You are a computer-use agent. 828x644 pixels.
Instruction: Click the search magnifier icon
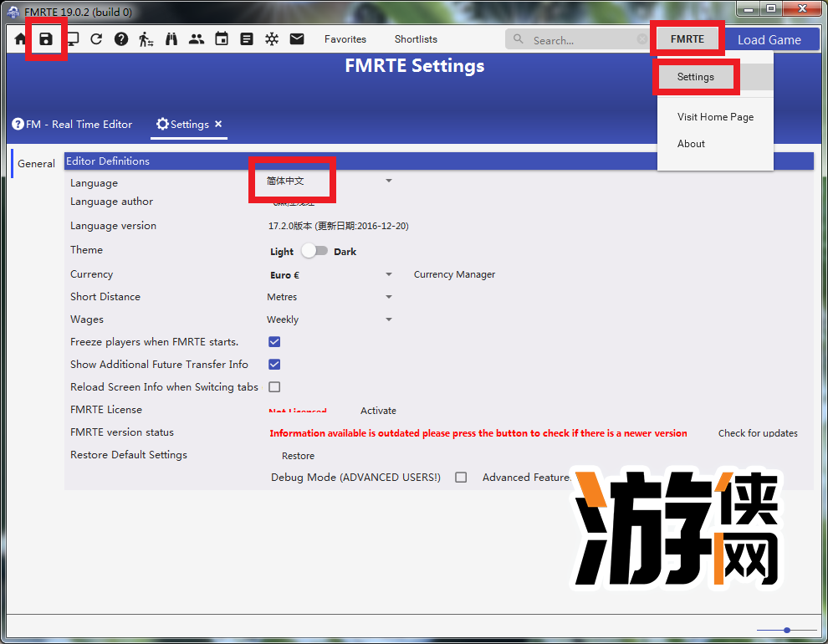pos(519,39)
